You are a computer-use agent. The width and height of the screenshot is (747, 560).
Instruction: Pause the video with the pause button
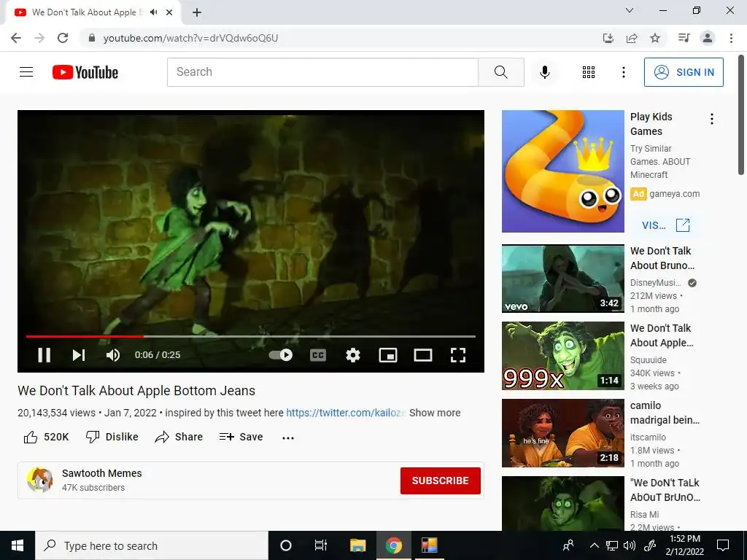click(44, 355)
